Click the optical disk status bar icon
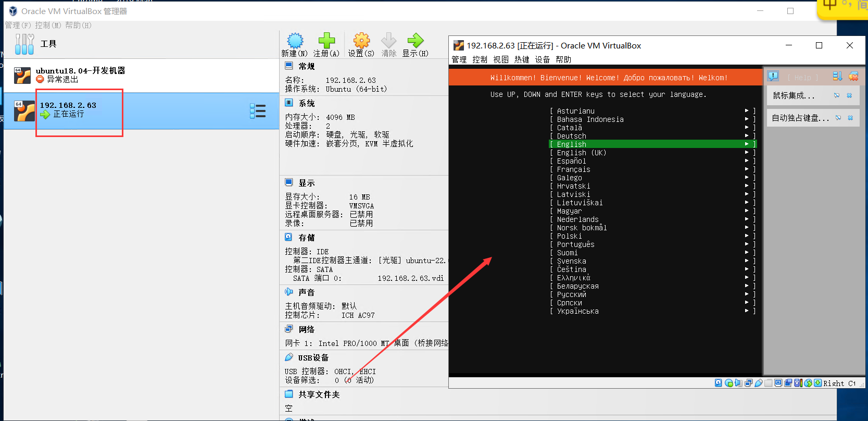Screen dimensions: 868x421 [x=729, y=383]
